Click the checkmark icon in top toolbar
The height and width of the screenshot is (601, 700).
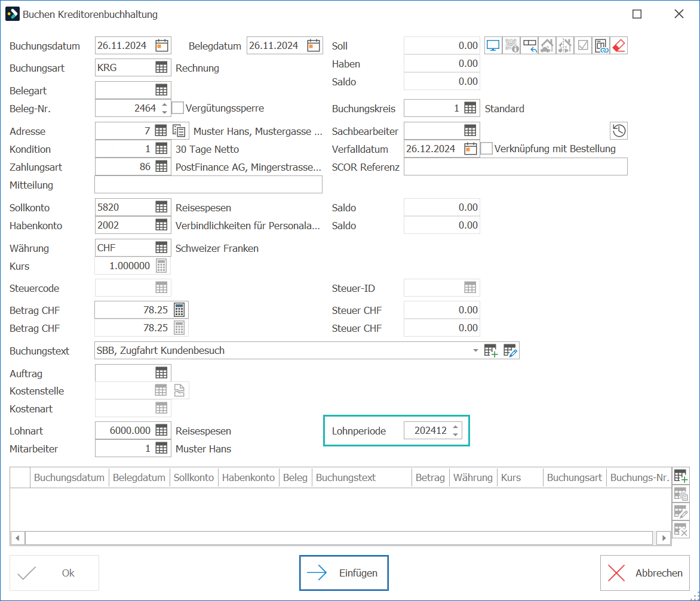click(x=582, y=45)
